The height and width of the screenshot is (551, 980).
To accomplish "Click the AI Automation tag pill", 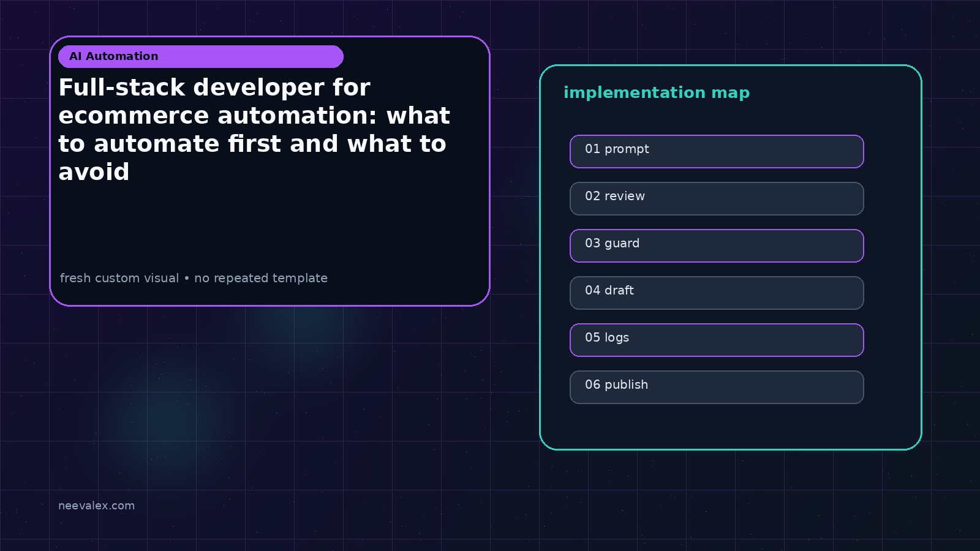I will (x=201, y=56).
